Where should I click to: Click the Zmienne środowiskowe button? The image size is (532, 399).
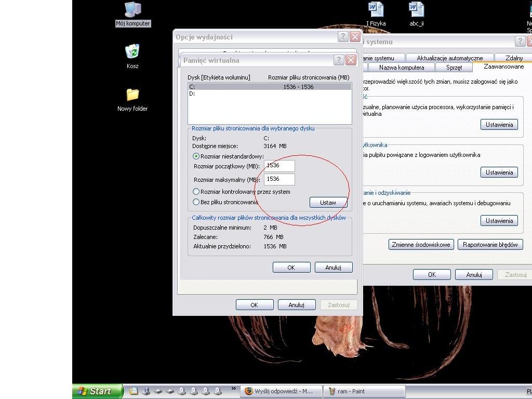point(421,245)
